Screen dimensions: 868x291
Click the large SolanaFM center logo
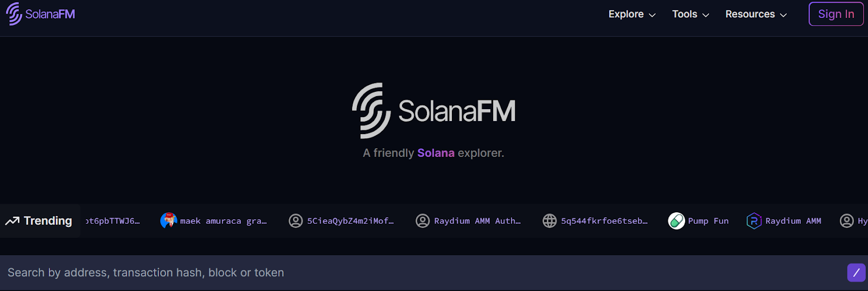433,111
